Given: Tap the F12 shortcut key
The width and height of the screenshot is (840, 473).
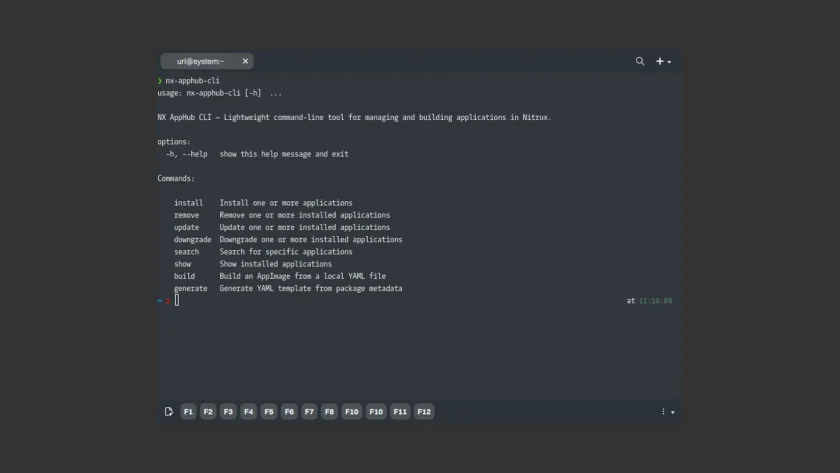Looking at the screenshot, I should pos(424,411).
